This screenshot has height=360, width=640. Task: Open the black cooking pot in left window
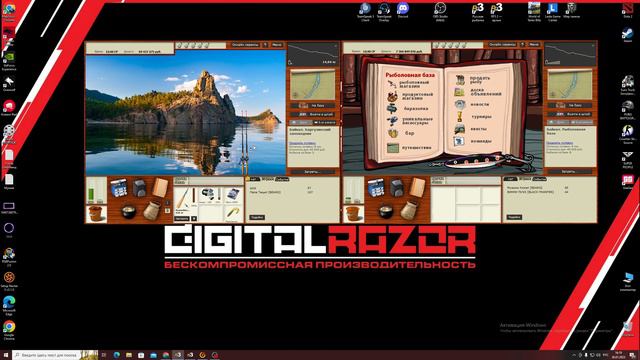click(129, 211)
